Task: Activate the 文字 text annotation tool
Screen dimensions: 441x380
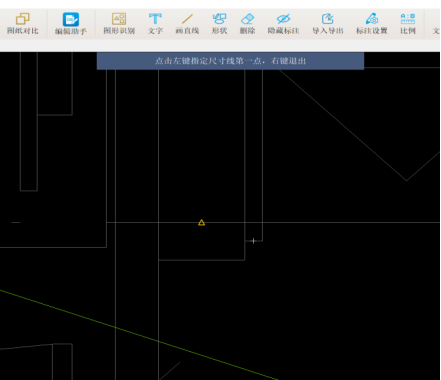Action: 155,24
